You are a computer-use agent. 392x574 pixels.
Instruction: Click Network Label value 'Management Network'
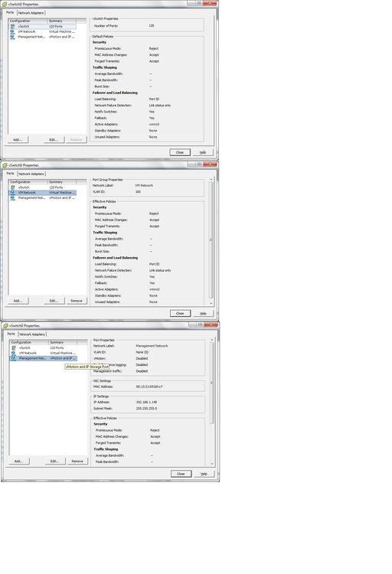[152, 346]
